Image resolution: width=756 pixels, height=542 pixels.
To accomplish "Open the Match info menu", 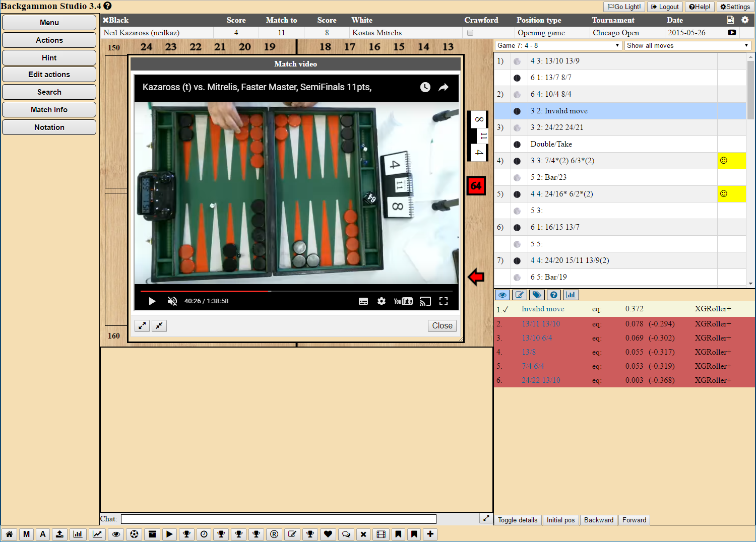I will pos(49,110).
